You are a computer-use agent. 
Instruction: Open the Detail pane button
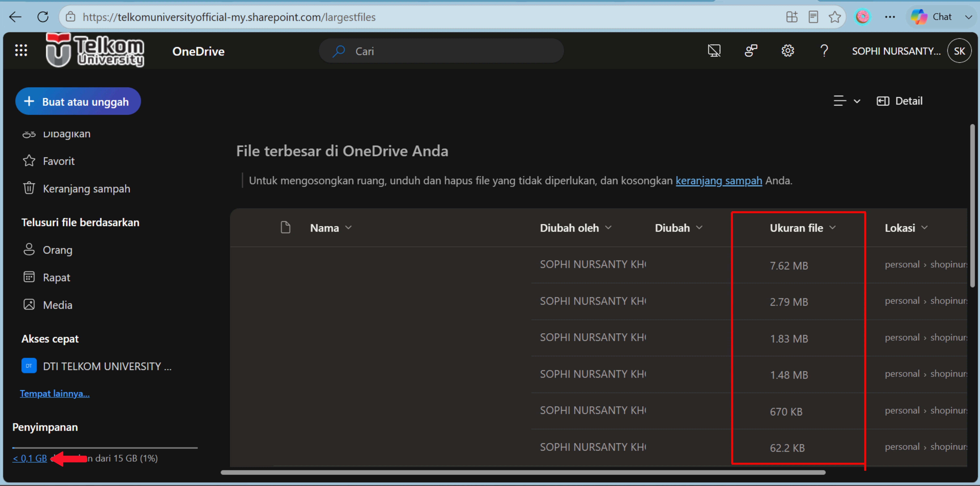[899, 101]
